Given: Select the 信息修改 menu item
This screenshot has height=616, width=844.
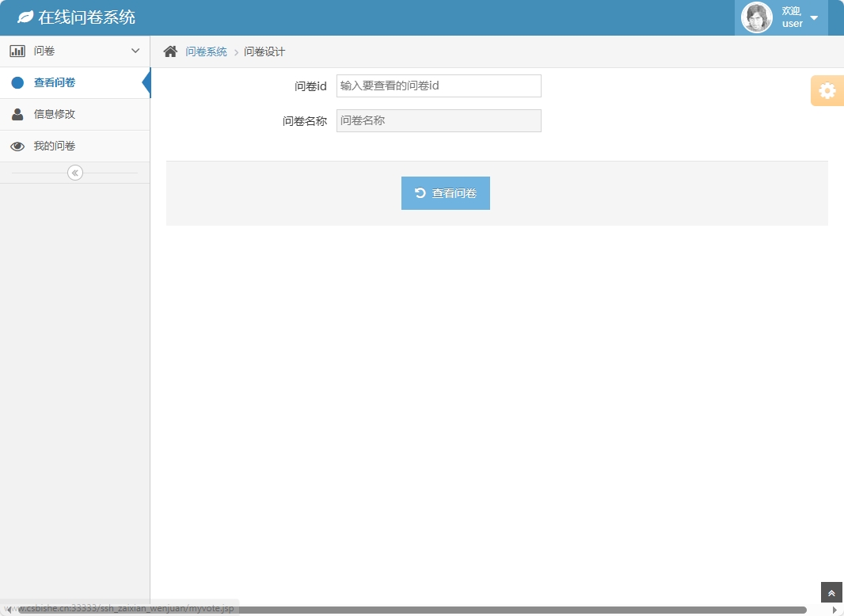Looking at the screenshot, I should coord(54,114).
